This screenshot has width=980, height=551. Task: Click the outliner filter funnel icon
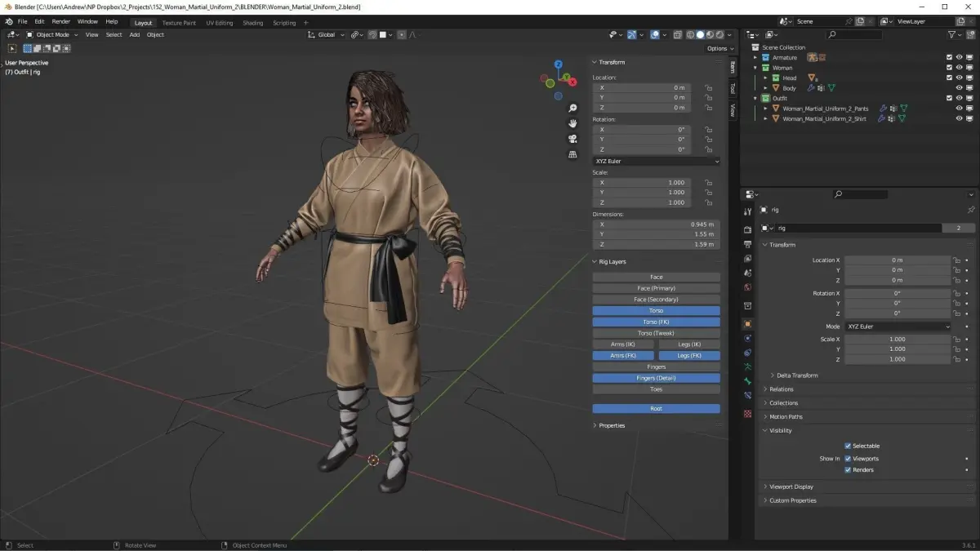pyautogui.click(x=952, y=34)
